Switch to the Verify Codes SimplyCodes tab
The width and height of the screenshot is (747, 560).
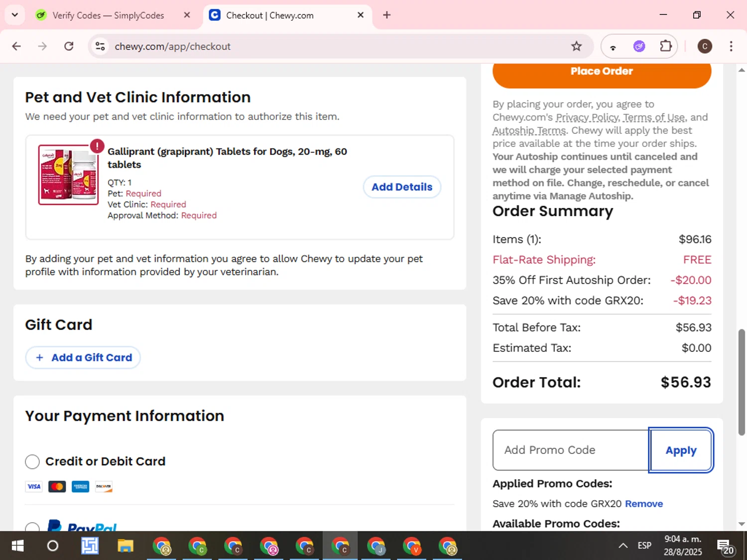(108, 15)
